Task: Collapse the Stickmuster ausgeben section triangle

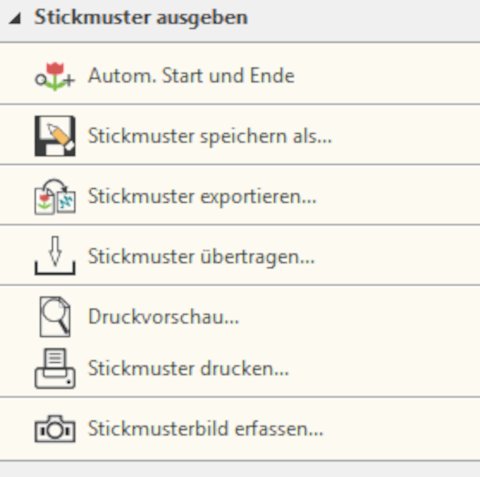Action: [x=15, y=18]
